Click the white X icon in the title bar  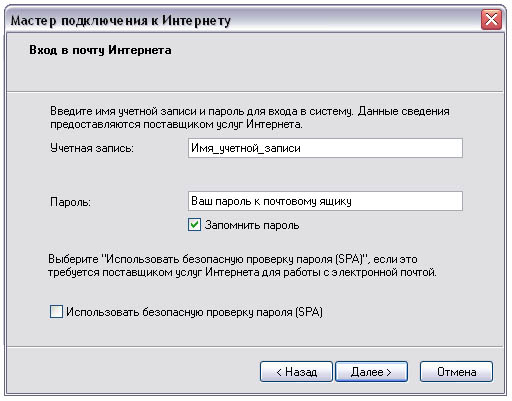[x=491, y=20]
